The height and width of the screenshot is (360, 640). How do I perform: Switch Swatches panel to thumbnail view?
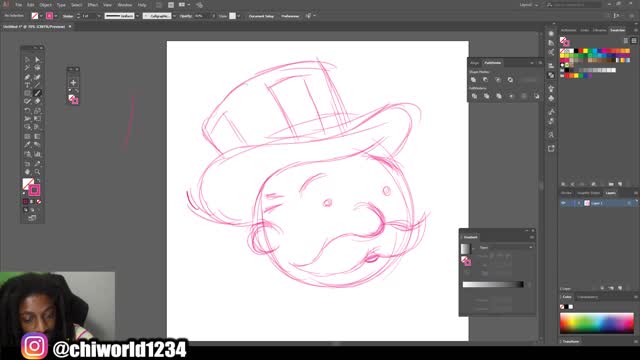633,40
